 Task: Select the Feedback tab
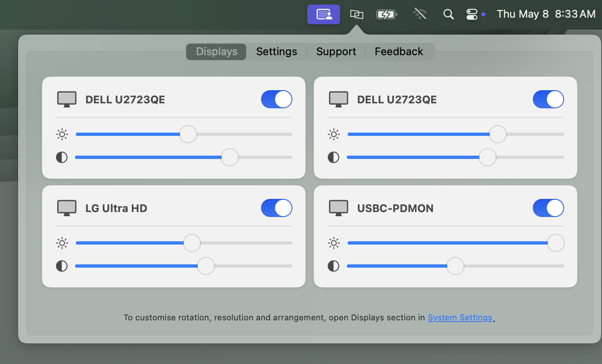pos(399,51)
